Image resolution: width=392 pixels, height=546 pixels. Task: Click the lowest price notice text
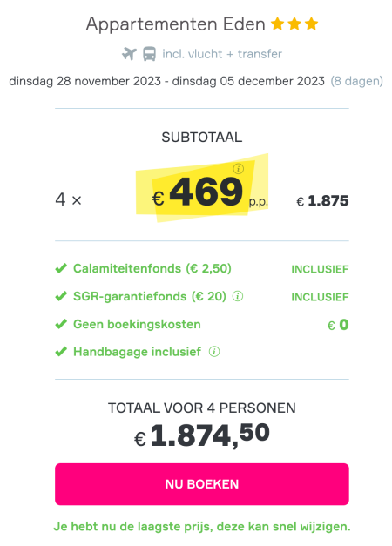(202, 526)
